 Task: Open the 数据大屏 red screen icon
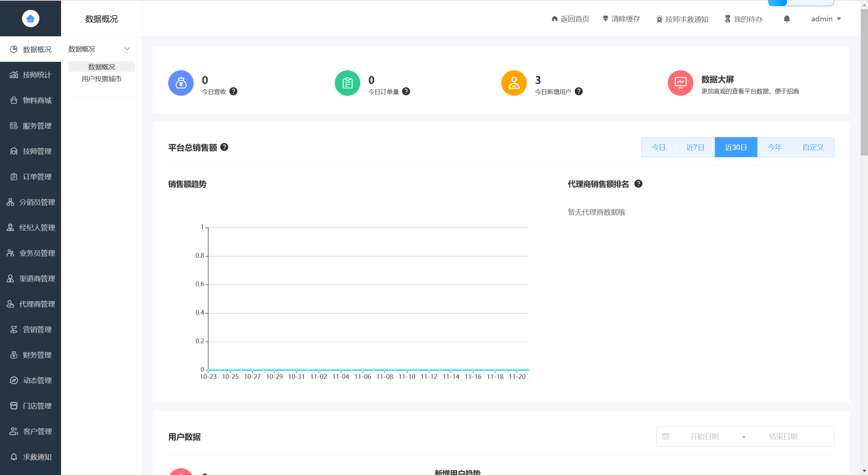(680, 83)
